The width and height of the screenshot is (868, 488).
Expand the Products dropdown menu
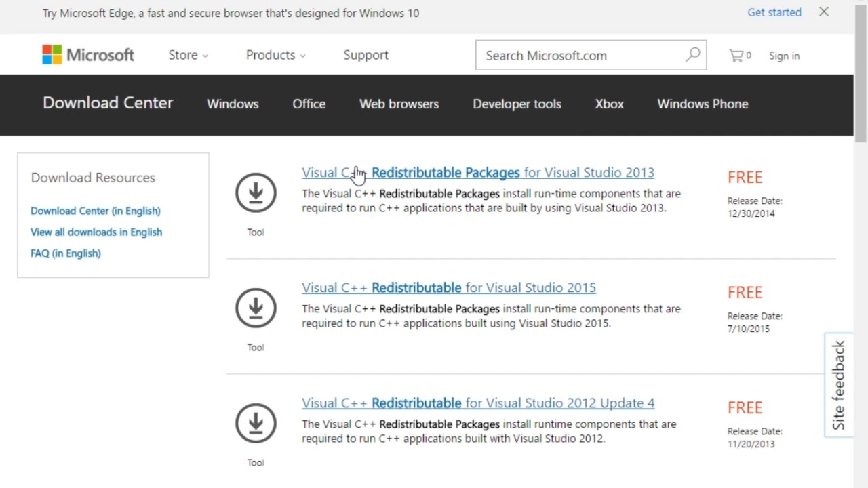[x=275, y=55]
